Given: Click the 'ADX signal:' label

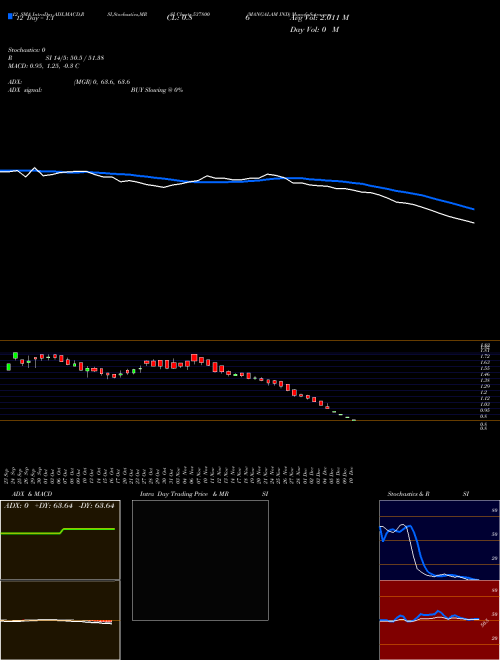Looking at the screenshot, I should pyautogui.click(x=25, y=90).
